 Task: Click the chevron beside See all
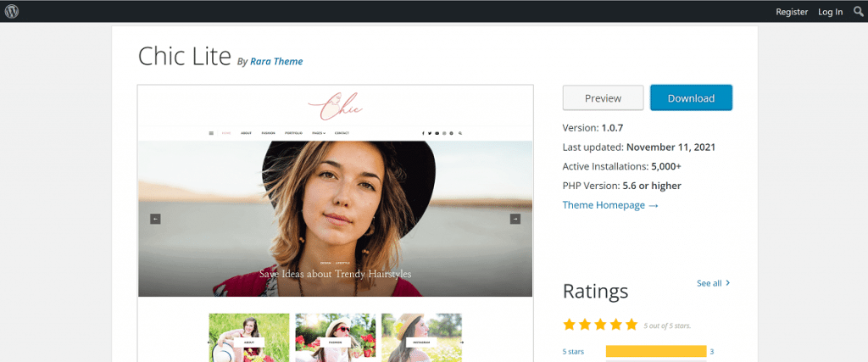[728, 283]
